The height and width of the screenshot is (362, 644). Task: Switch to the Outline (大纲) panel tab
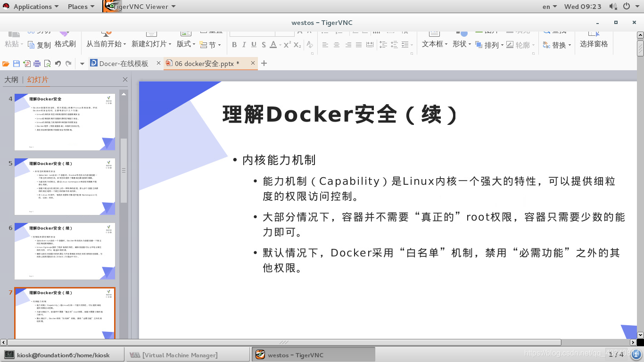(11, 80)
